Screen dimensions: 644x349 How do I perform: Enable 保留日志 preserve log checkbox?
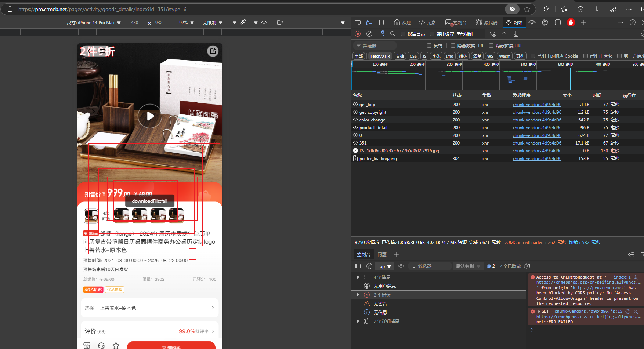[x=403, y=34]
